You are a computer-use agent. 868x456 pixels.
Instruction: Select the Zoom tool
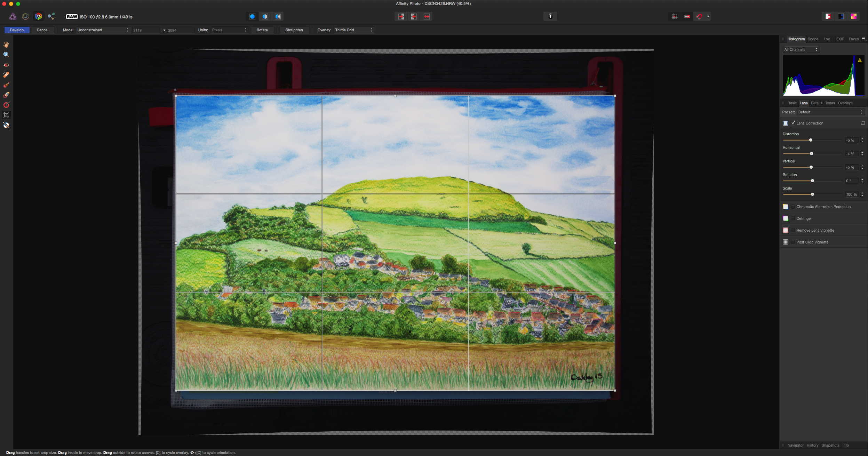pos(6,55)
